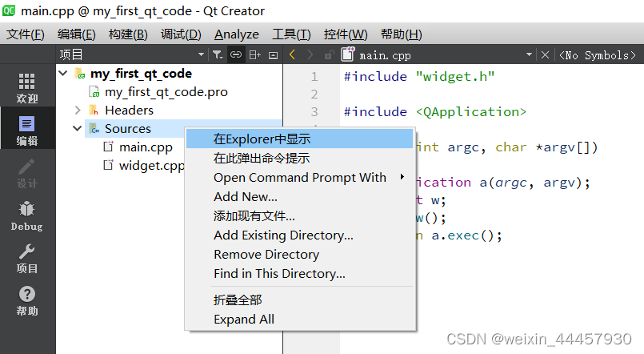Choose 折叠全部 to collapse all

click(x=299, y=300)
